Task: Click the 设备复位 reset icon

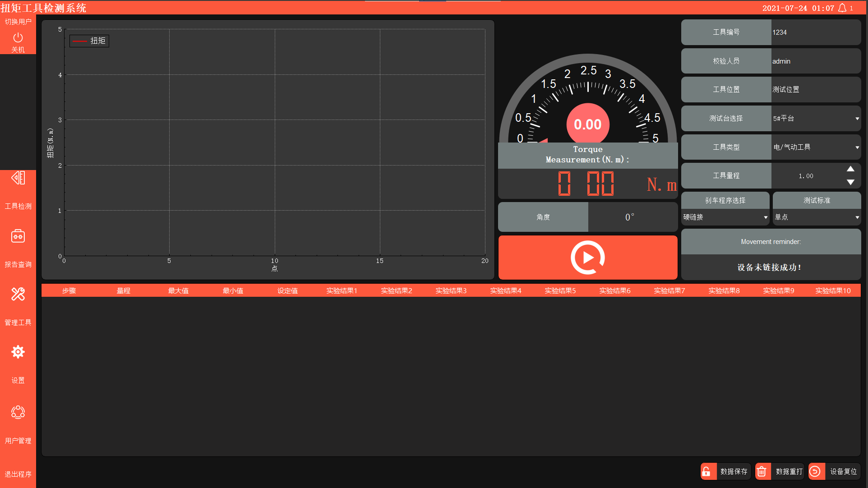Action: (816, 471)
